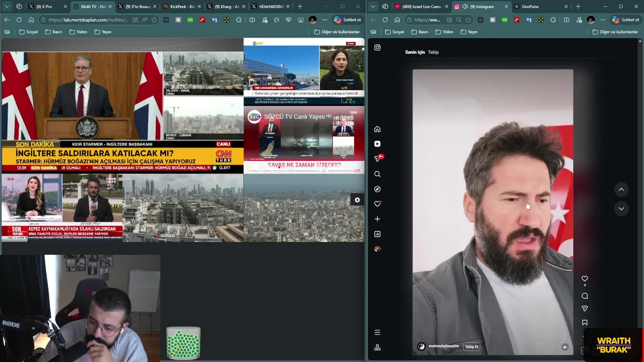644x362 pixels.
Task: Open Diğer sık kullanılanlar folder in right browser
Action: pos(615,32)
